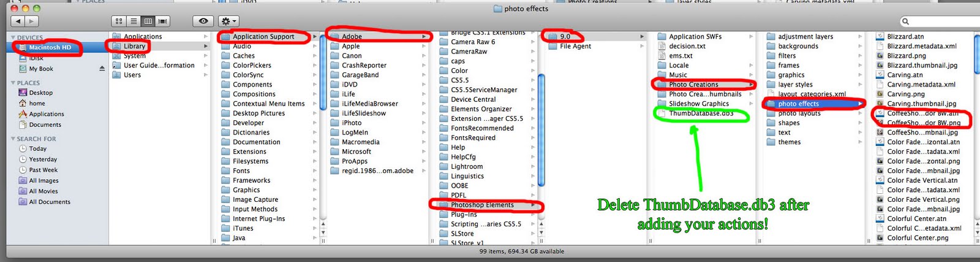Select the Library folder
The height and width of the screenshot is (262, 980).
tap(134, 46)
